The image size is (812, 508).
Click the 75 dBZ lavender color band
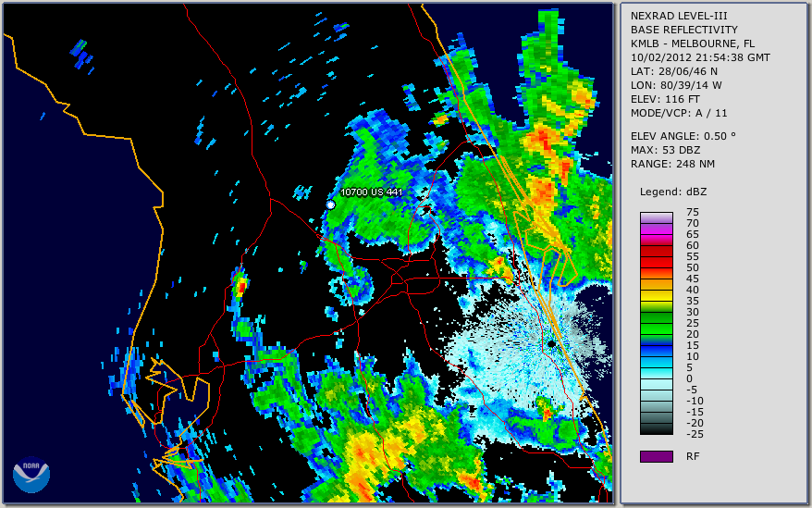coord(656,217)
